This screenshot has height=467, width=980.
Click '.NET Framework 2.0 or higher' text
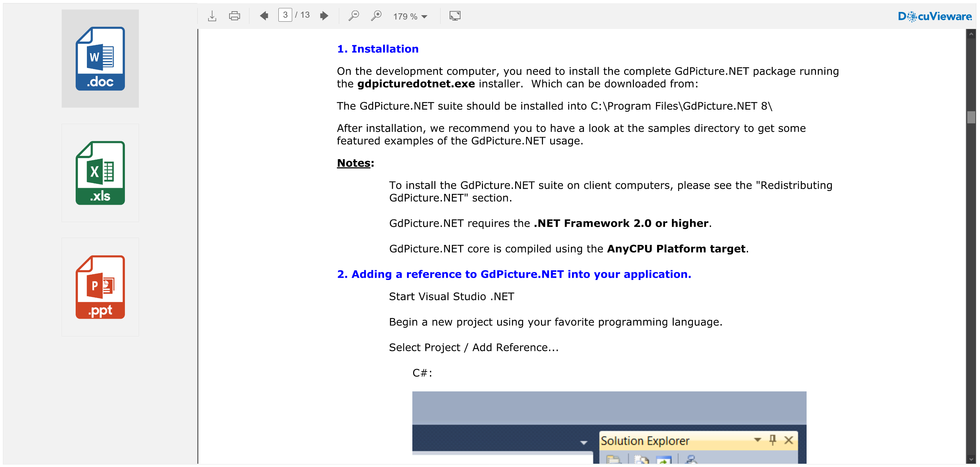point(621,223)
